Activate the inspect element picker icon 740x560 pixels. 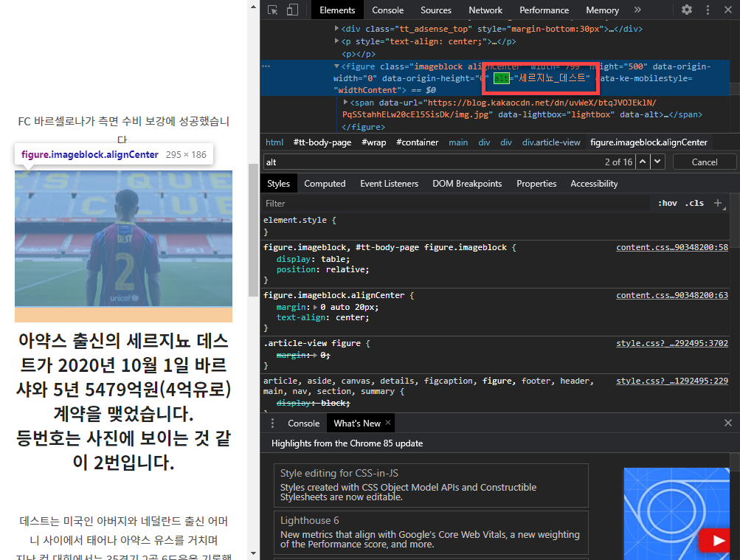272,10
